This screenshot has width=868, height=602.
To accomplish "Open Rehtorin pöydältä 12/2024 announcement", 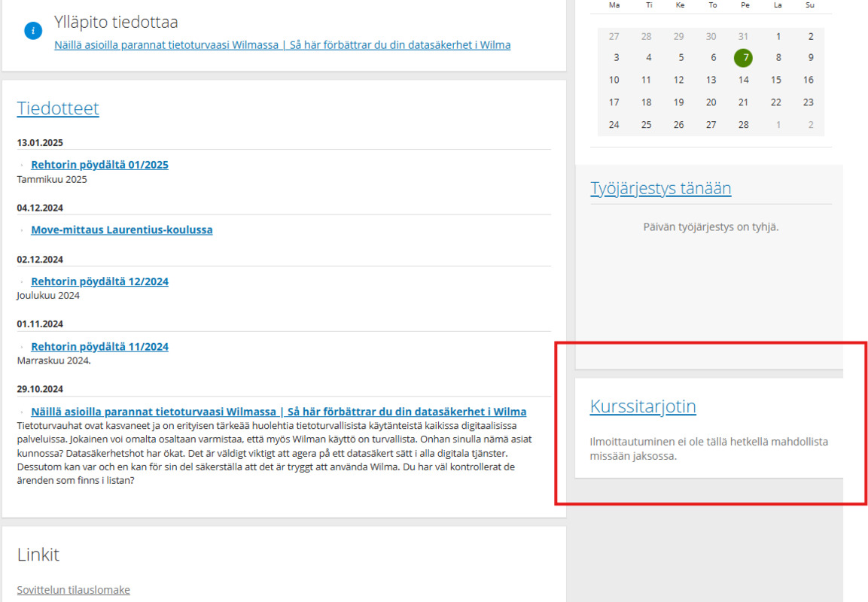I will pyautogui.click(x=99, y=281).
